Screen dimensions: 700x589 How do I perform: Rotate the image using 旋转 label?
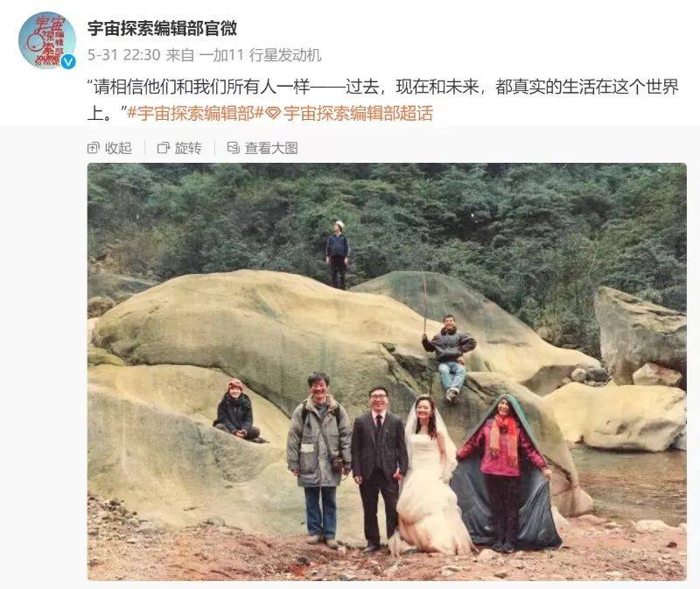[188, 148]
